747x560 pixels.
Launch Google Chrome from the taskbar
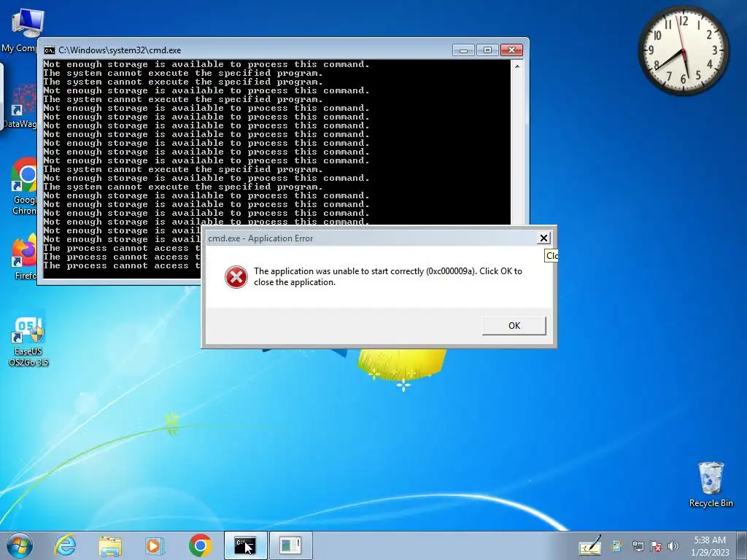click(x=200, y=545)
